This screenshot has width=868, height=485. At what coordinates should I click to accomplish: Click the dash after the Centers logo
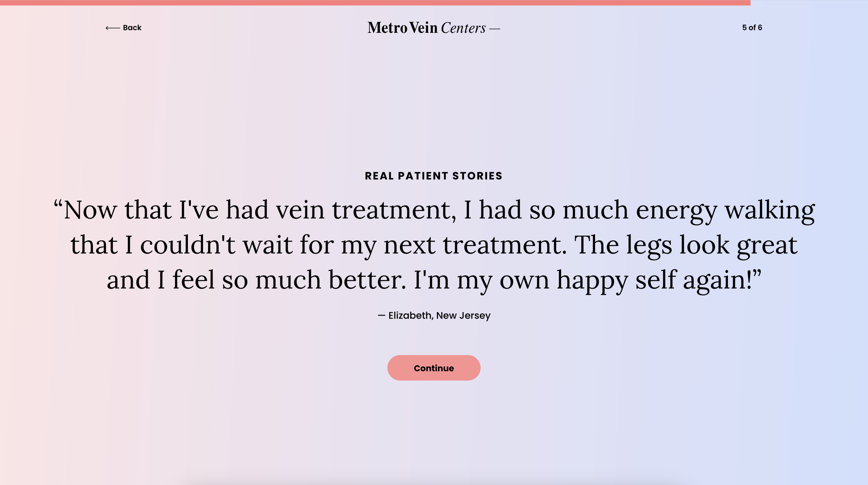pyautogui.click(x=495, y=29)
